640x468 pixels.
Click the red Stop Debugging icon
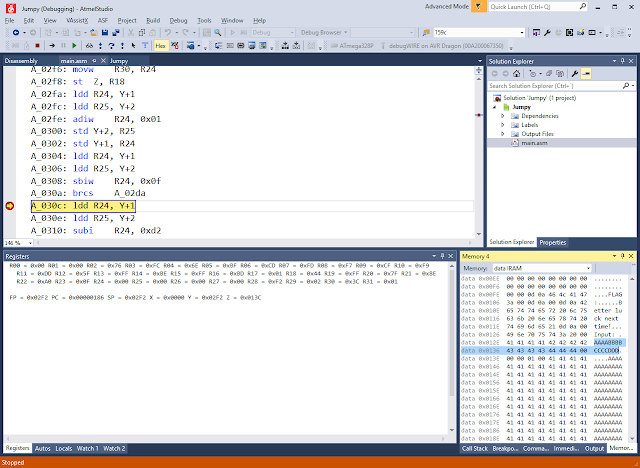tap(37, 45)
